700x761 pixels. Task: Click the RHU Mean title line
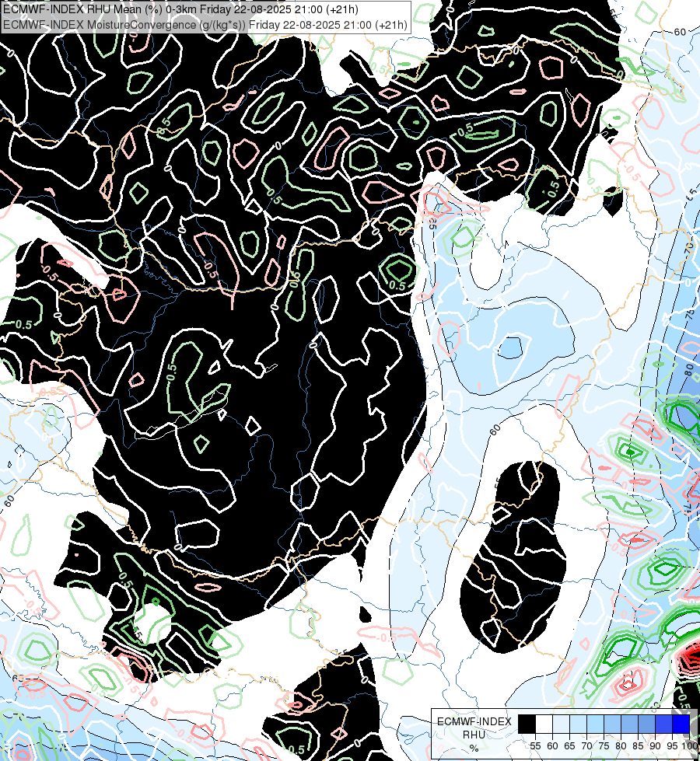(x=180, y=9)
